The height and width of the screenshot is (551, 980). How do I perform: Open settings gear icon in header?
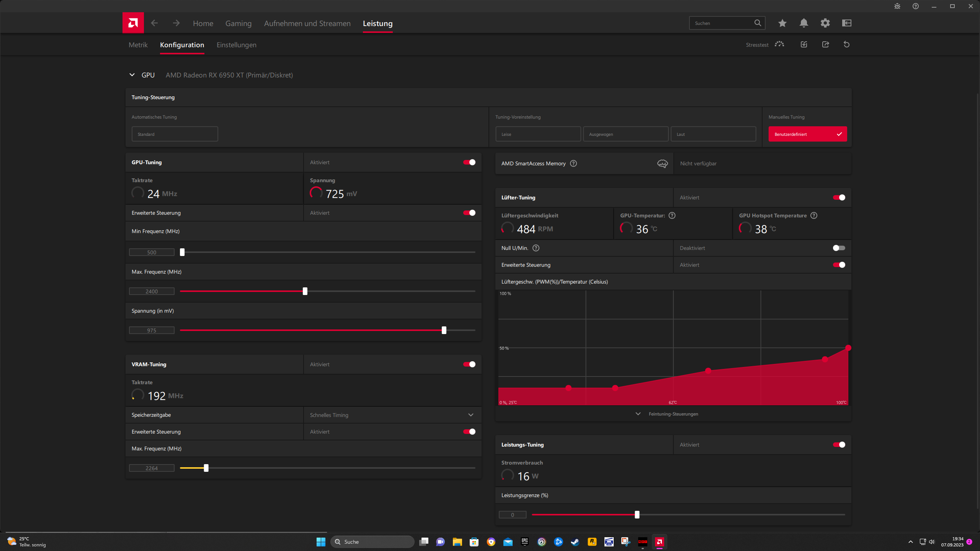pyautogui.click(x=825, y=23)
